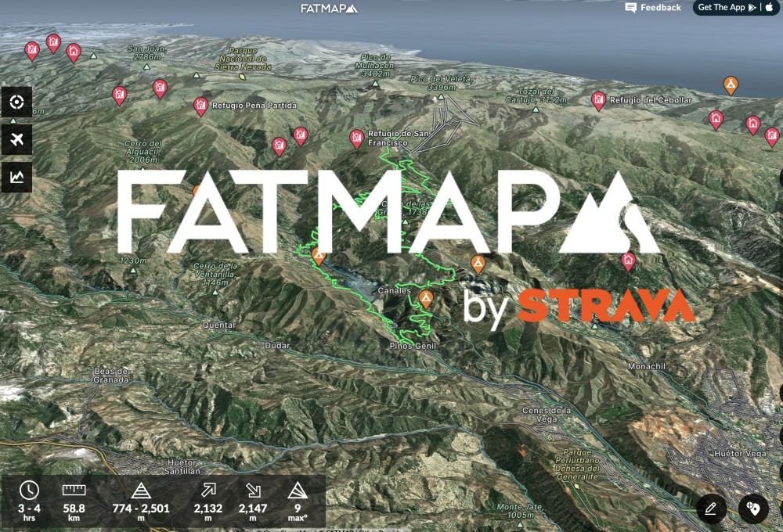Image resolution: width=783 pixels, height=532 pixels.
Task: Select the locate-me position icon
Action: (x=16, y=102)
